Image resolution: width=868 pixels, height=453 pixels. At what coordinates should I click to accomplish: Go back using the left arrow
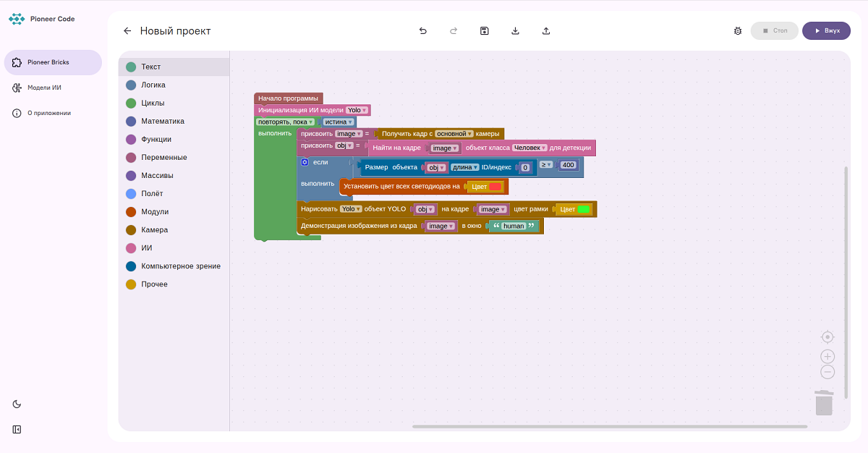127,31
